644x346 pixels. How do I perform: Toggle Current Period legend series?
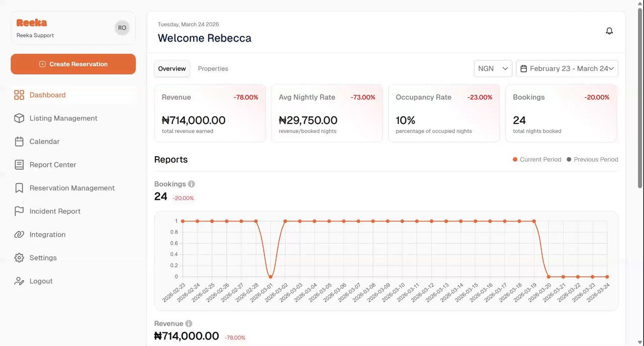point(536,160)
